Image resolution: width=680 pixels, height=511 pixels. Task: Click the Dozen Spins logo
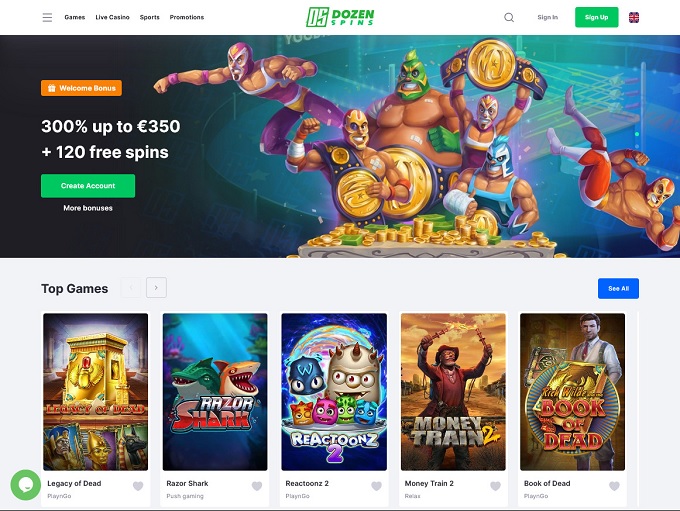[x=340, y=17]
